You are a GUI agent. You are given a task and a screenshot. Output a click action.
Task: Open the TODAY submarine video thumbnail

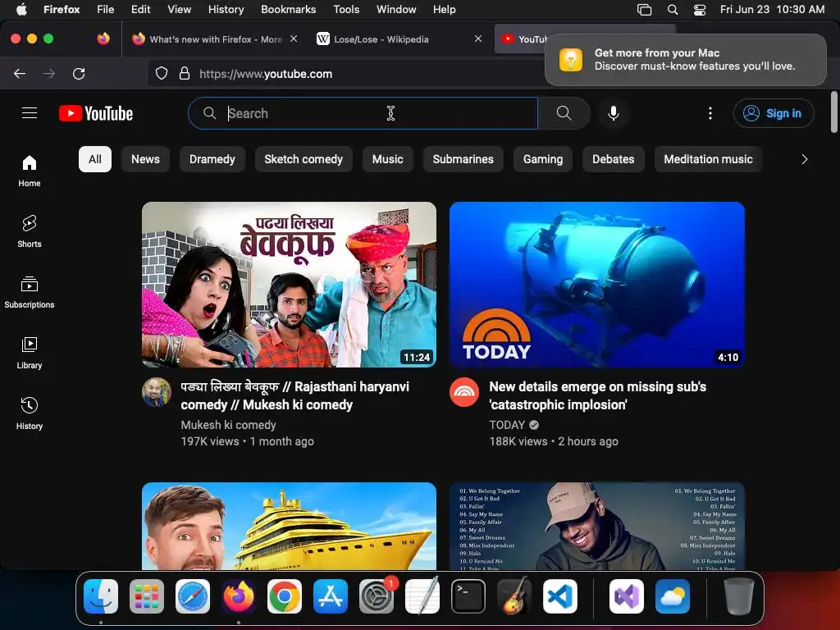pyautogui.click(x=597, y=285)
